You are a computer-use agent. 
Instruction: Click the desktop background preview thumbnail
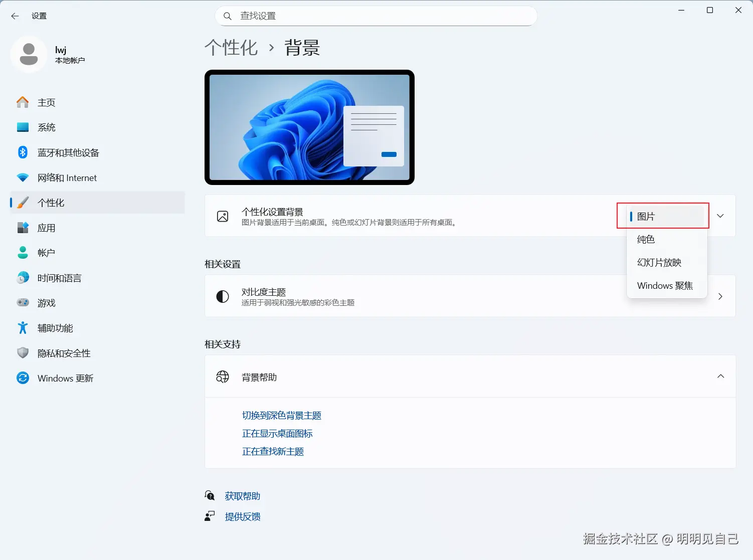[x=309, y=127]
